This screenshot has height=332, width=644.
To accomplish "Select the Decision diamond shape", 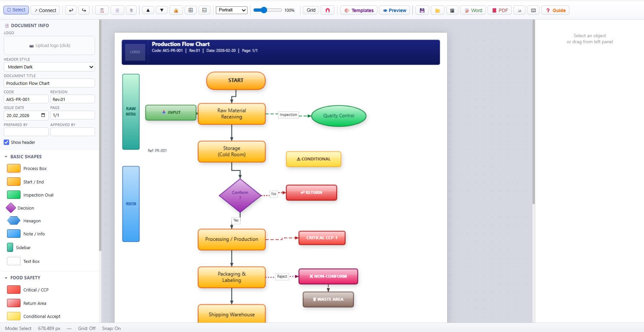I will pyautogui.click(x=20, y=208).
